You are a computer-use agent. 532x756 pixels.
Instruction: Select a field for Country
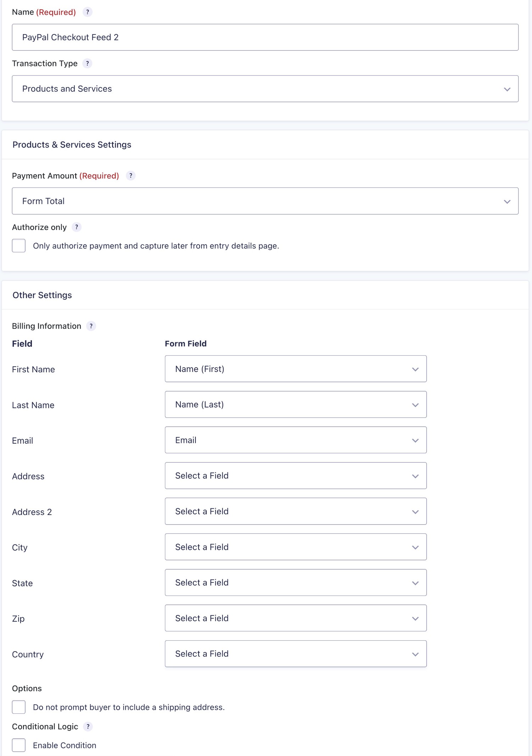(x=296, y=654)
